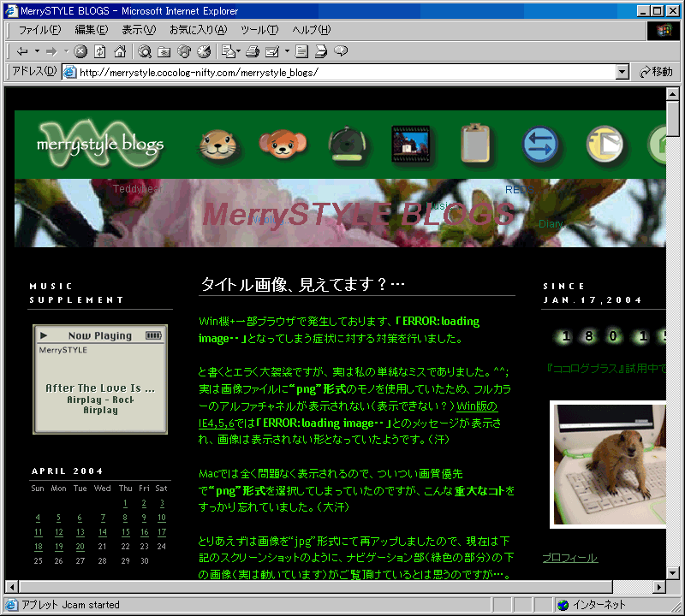685x616 pixels.
Task: Click the MerrySTYLE BLOGS banner image
Action: [x=340, y=213]
